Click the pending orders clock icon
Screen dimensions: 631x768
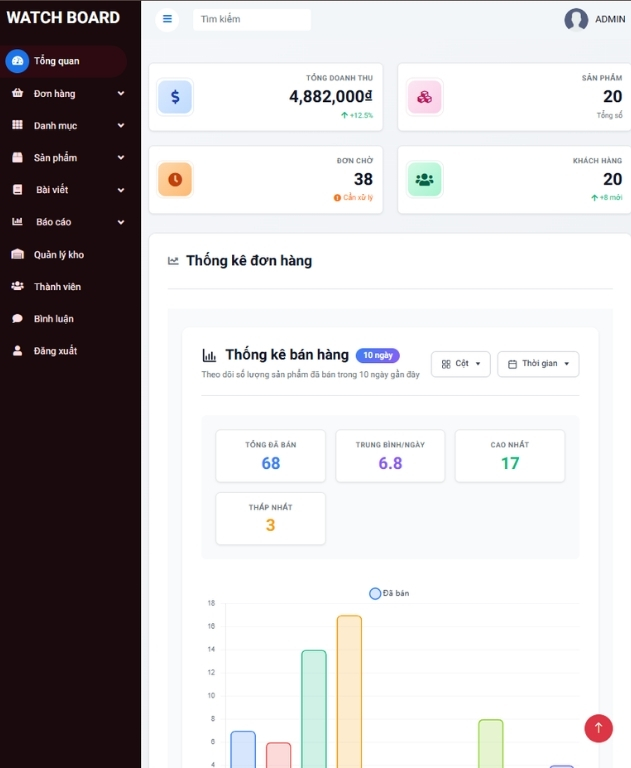[x=175, y=179]
